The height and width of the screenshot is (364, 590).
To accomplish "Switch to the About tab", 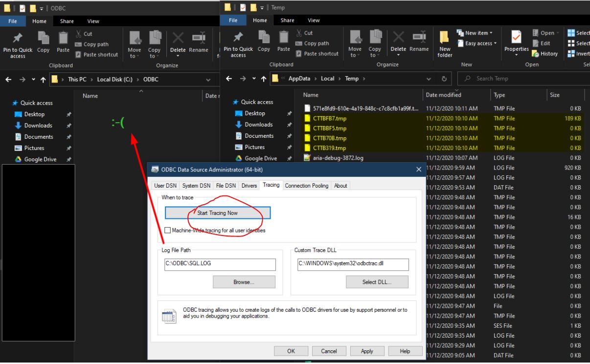I will tap(340, 186).
